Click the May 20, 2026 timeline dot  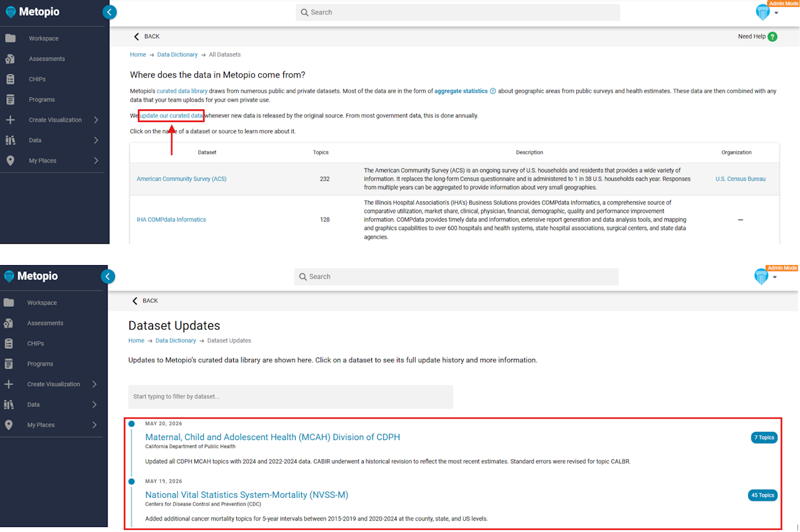click(x=132, y=424)
